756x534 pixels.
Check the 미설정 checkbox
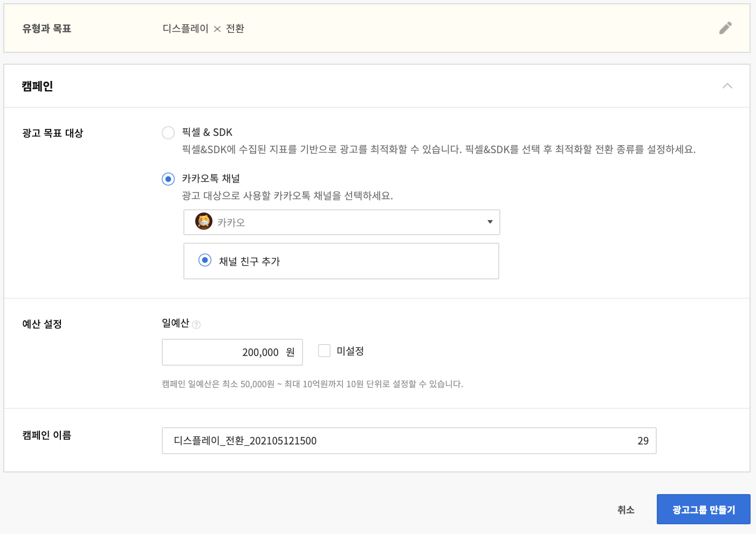point(324,351)
